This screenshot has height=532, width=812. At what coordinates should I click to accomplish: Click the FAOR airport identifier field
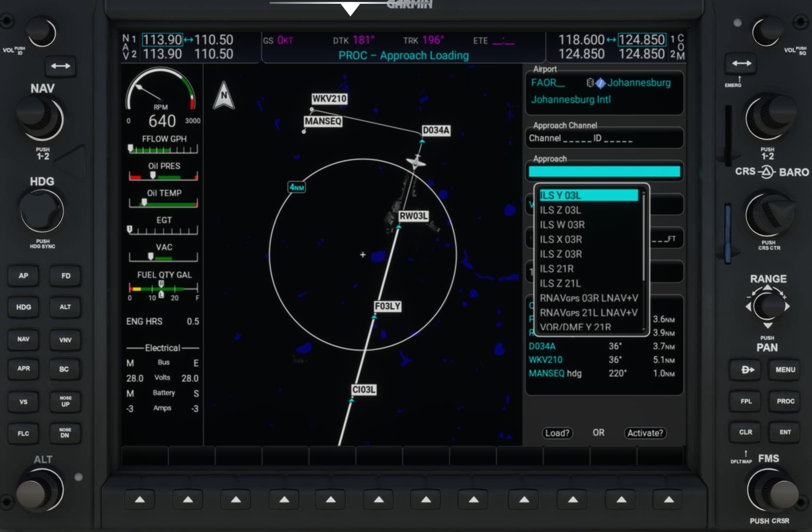(547, 83)
